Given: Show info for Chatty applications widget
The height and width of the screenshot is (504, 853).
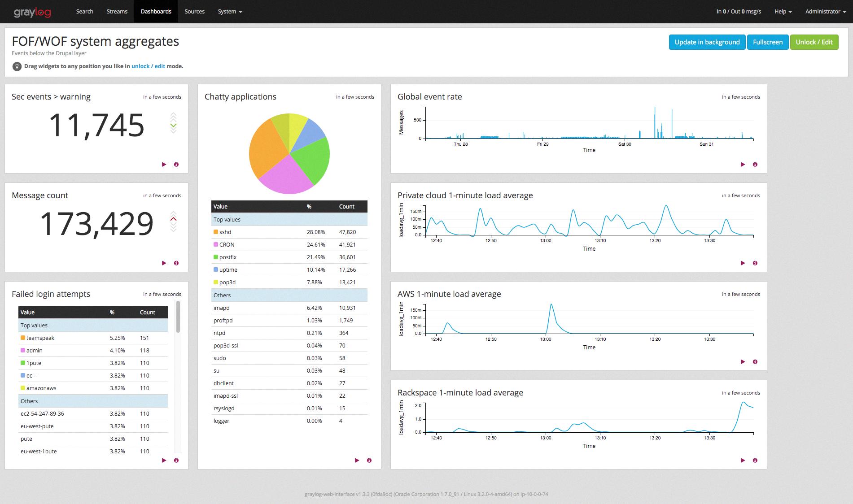Looking at the screenshot, I should pos(369,461).
